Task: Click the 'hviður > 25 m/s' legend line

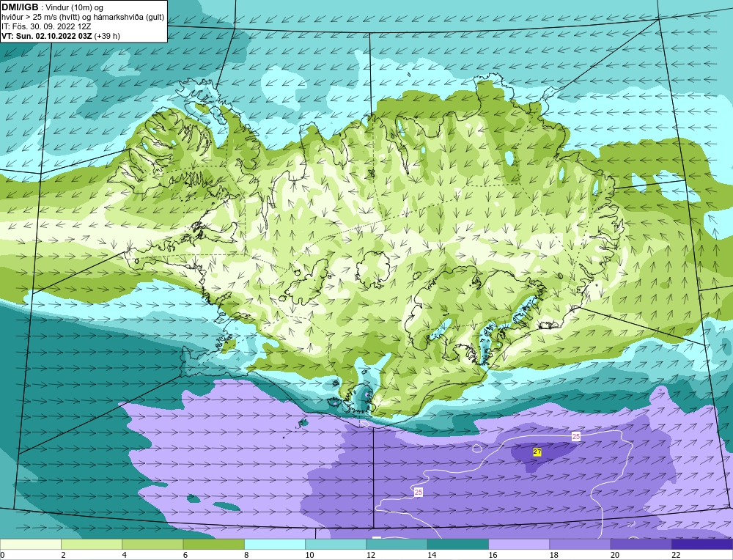Action: [84, 18]
